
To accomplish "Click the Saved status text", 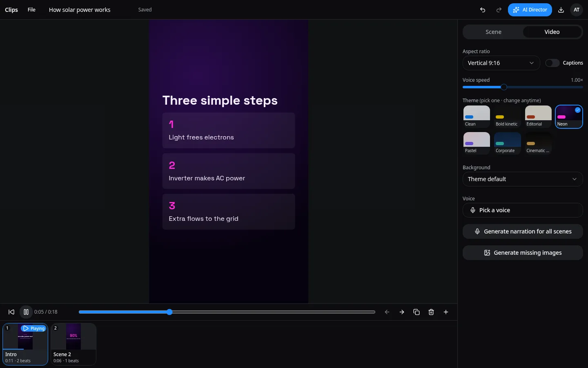I will [x=145, y=10].
